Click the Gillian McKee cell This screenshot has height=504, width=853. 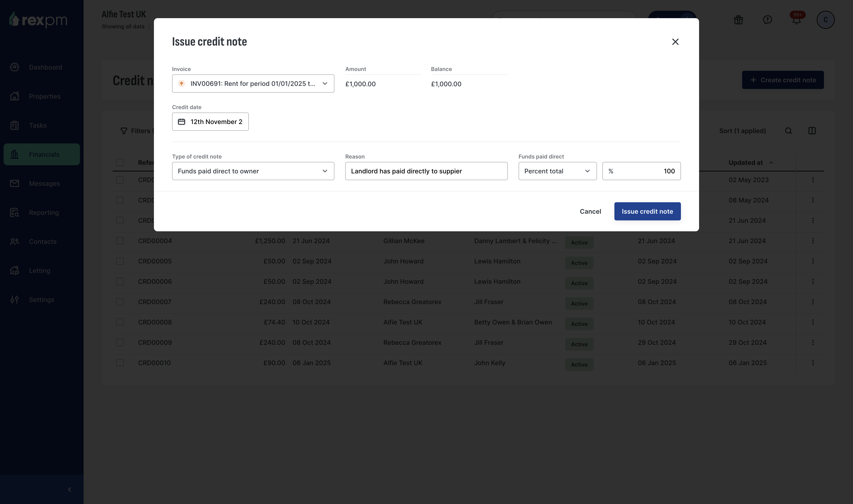click(404, 241)
